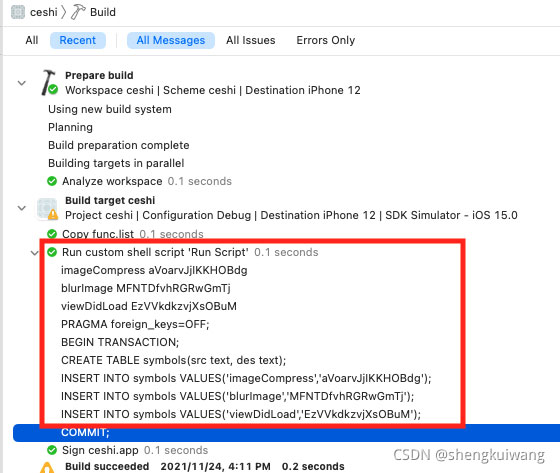Click green checkmark beside Copy func.list
This screenshot has height=473, width=560.
(x=52, y=234)
